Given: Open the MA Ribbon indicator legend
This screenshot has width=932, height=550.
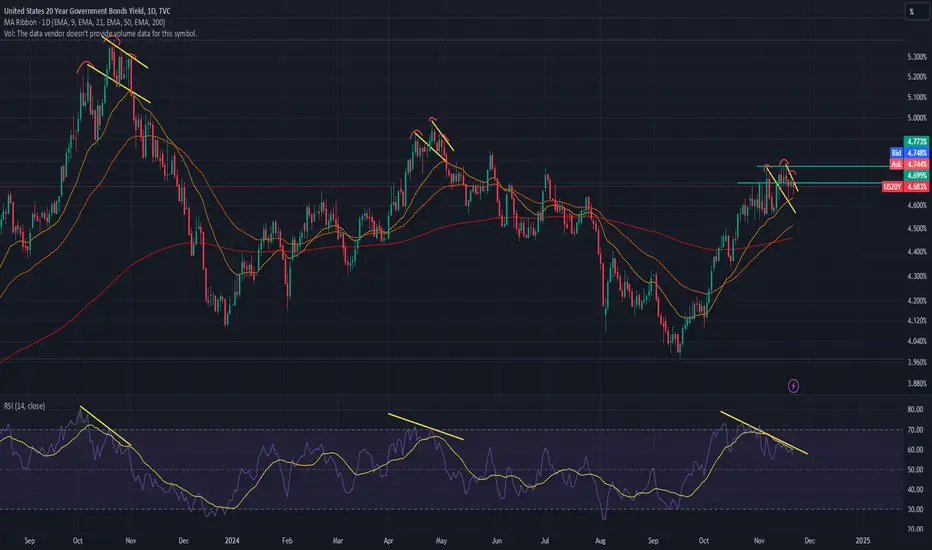Looking at the screenshot, I should tap(84, 22).
